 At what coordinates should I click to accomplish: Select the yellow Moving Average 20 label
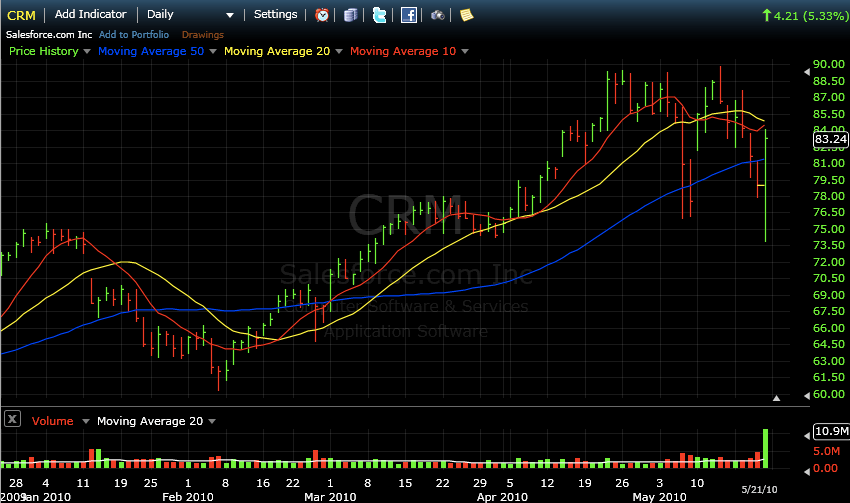(x=277, y=51)
